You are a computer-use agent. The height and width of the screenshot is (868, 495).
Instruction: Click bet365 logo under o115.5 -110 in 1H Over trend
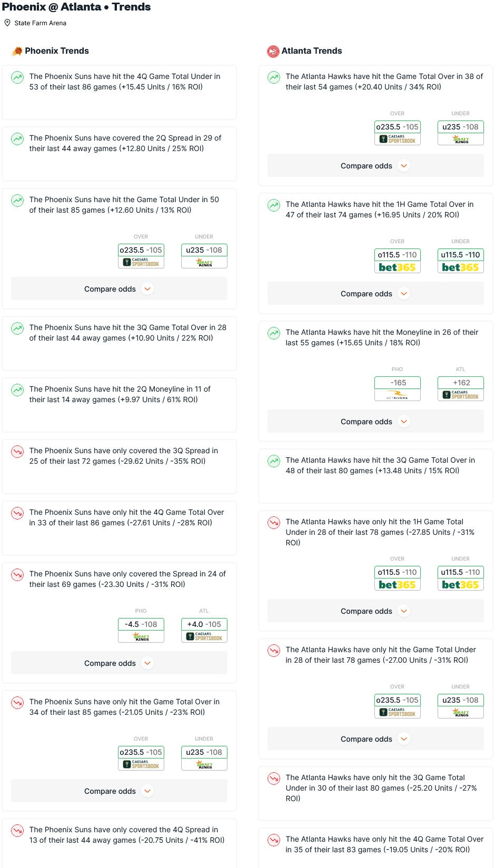click(x=398, y=267)
